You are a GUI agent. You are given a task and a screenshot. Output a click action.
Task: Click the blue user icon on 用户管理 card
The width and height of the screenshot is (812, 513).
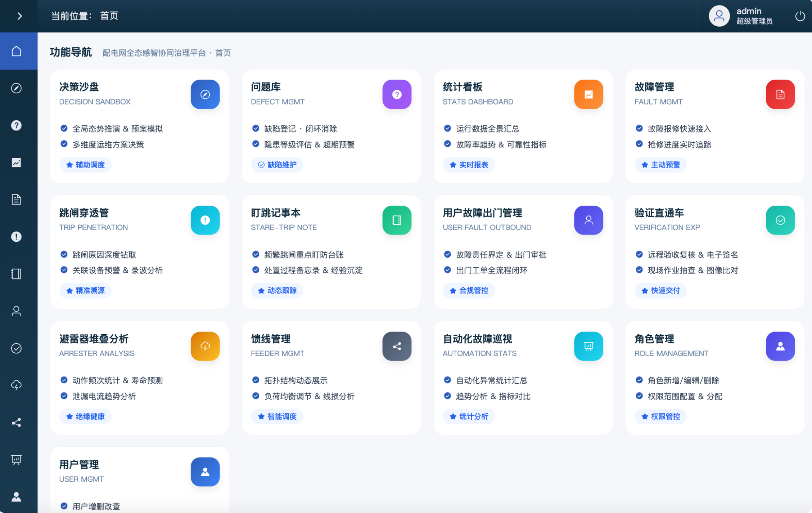(205, 472)
